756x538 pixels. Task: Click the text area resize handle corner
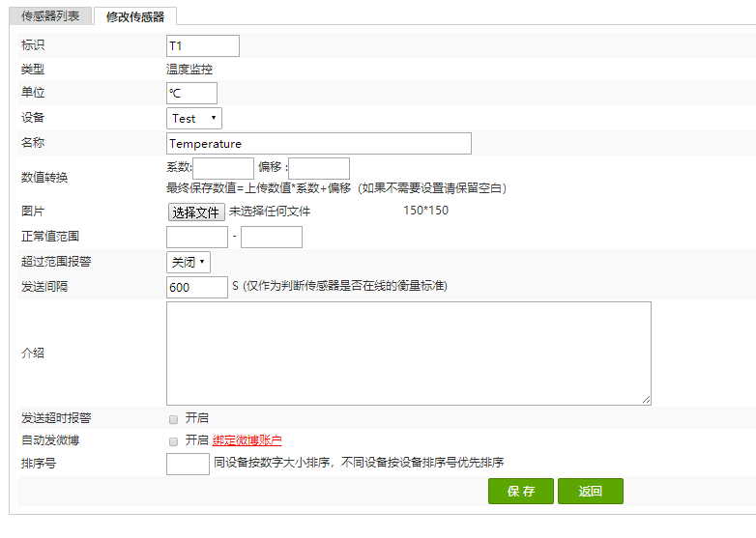pos(646,400)
